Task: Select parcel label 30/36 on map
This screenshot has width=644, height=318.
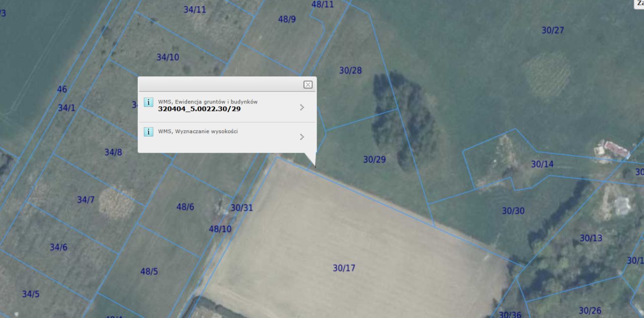Action: tap(510, 314)
